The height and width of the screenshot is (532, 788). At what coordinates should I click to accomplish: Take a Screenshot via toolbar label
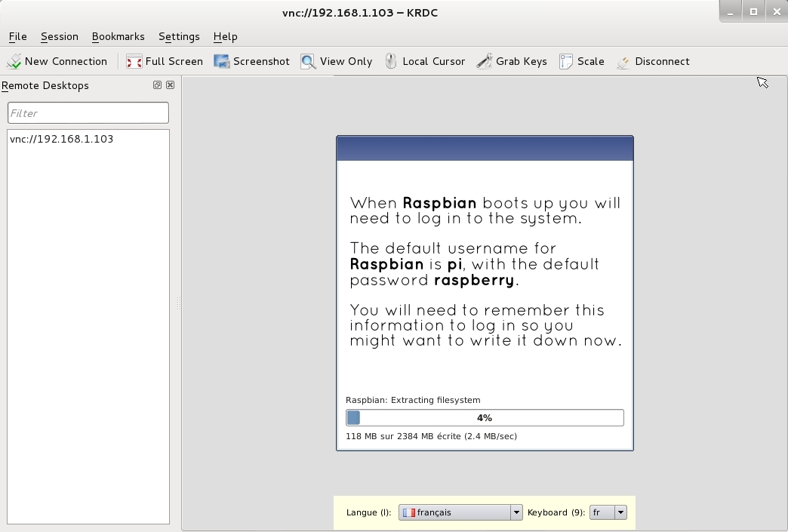(261, 61)
